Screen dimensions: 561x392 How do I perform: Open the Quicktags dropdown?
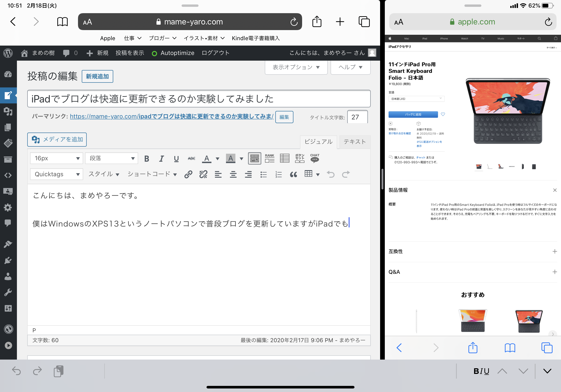click(x=56, y=174)
